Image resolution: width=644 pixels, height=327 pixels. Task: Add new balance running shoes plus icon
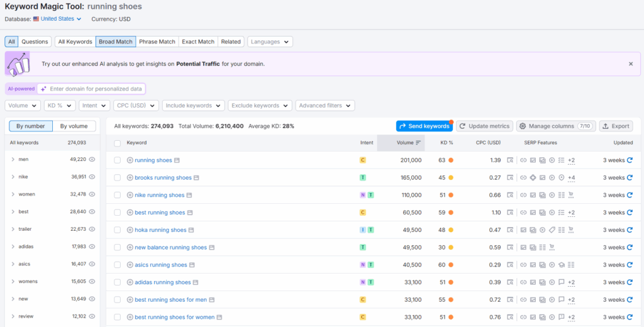pos(130,247)
